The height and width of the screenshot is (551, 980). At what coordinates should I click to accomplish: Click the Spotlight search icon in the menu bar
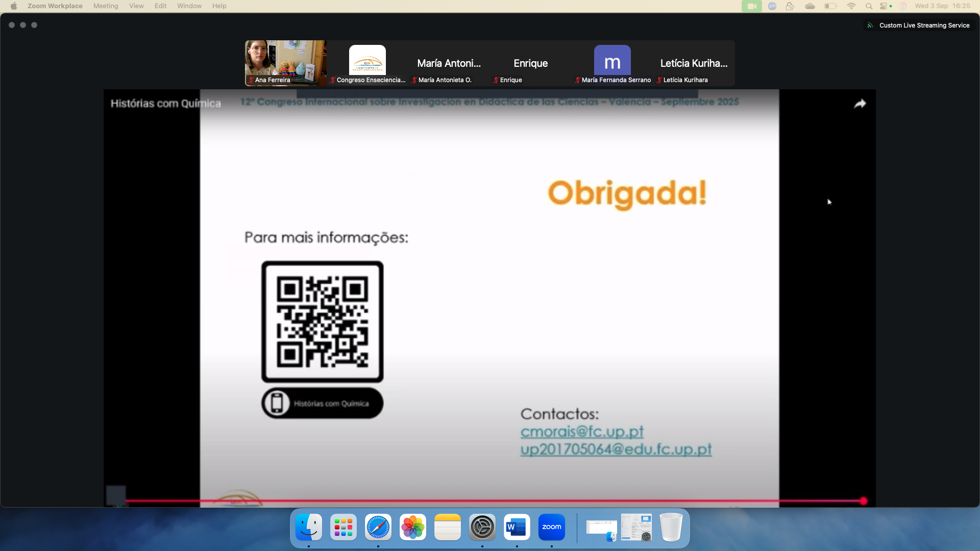pyautogui.click(x=869, y=6)
